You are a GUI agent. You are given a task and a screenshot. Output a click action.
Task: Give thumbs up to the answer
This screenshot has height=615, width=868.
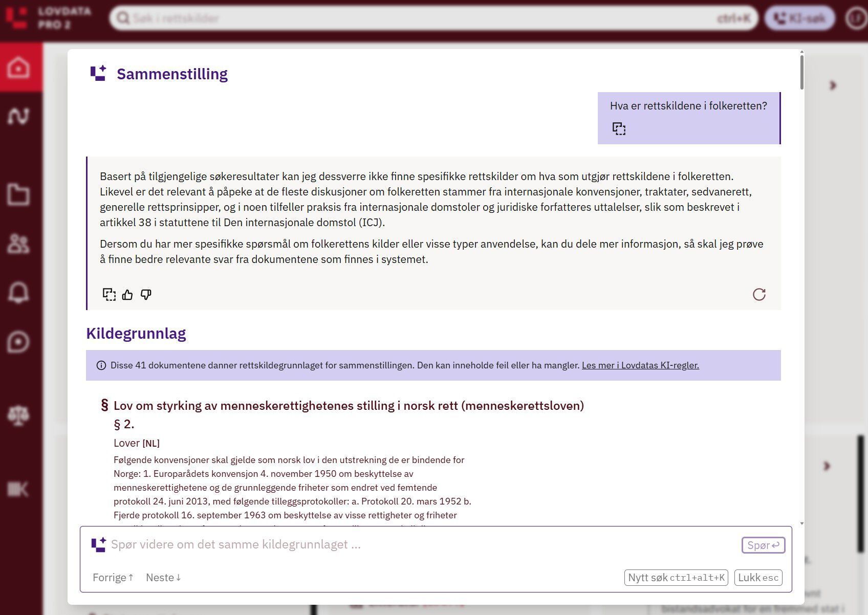127,294
